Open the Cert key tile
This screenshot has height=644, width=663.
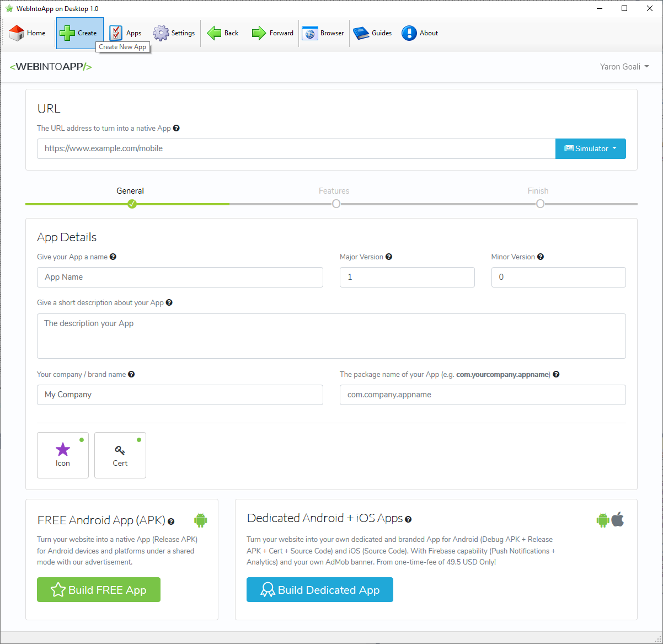(x=120, y=455)
